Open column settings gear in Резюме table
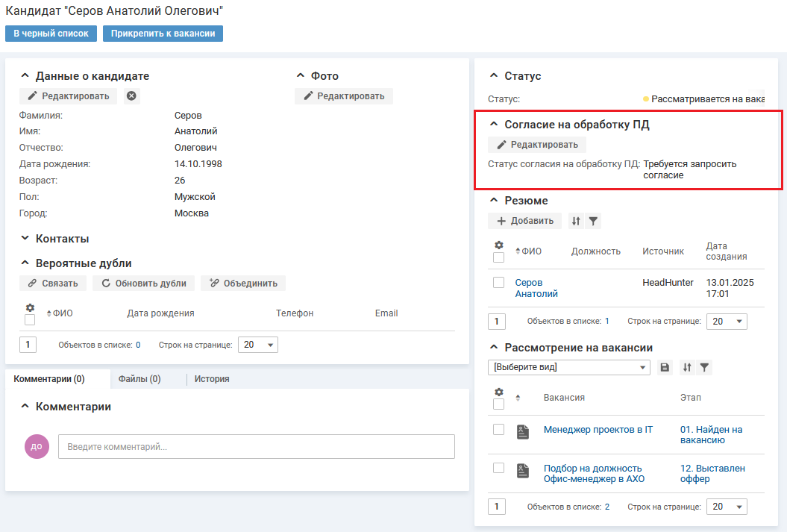 tap(498, 245)
